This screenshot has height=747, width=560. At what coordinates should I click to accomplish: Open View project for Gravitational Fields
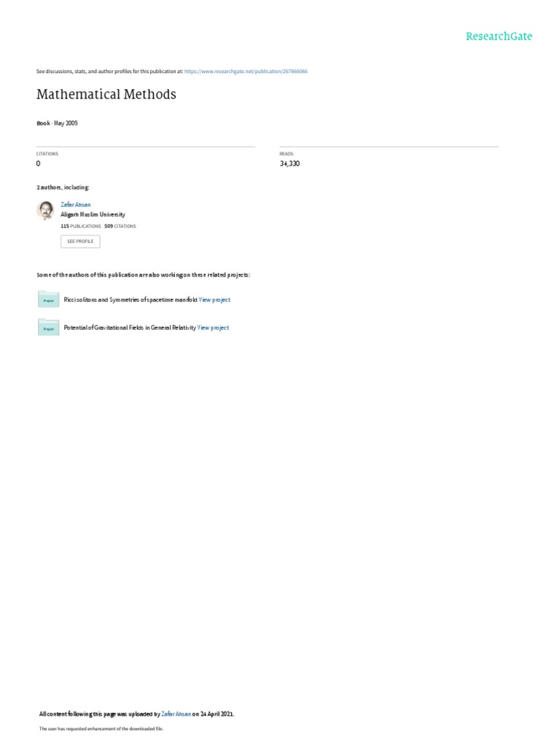tap(213, 328)
